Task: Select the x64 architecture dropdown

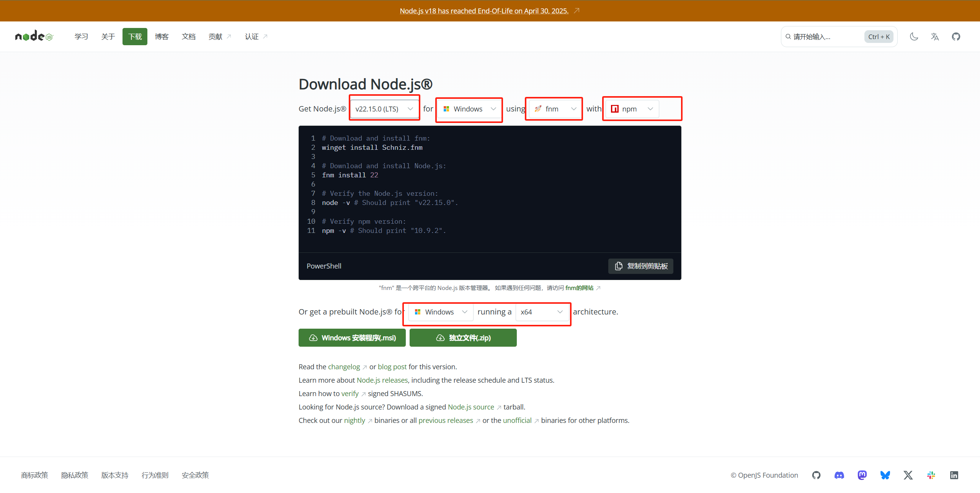Action: 542,312
